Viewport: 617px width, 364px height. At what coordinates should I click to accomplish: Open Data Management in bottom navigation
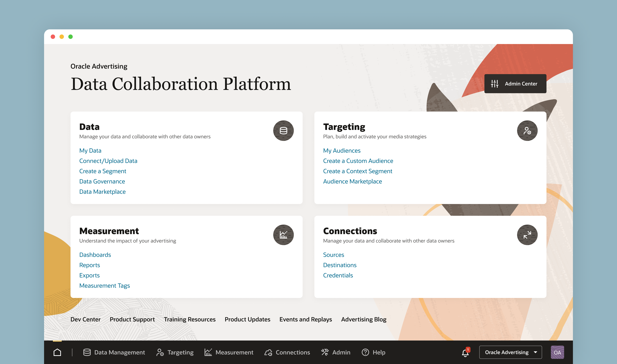(x=114, y=352)
